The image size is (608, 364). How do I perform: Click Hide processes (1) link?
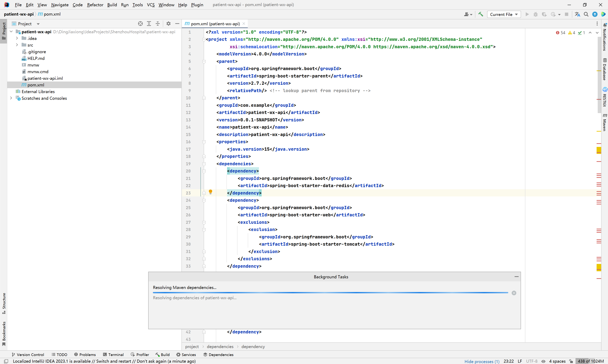482,361
